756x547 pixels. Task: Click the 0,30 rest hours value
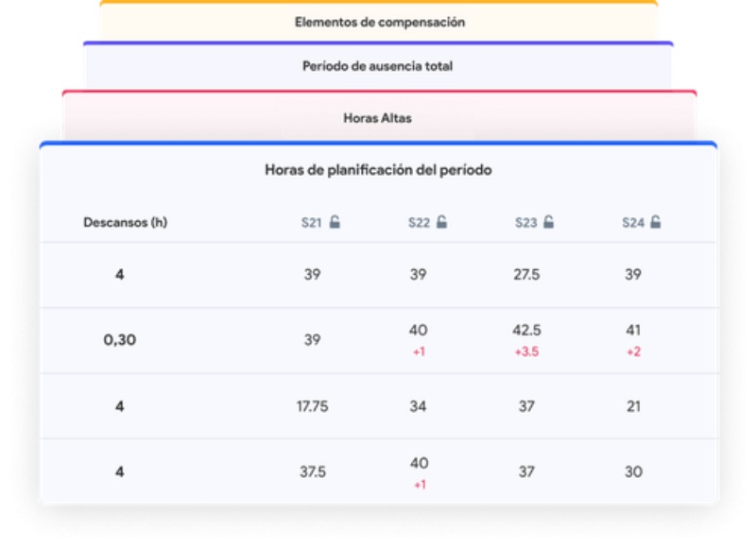point(119,340)
